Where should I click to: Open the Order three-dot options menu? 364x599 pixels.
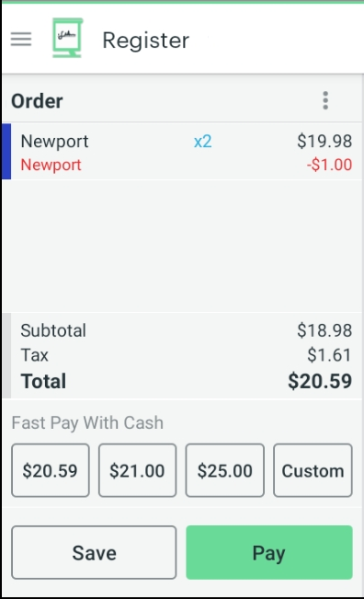coord(325,100)
